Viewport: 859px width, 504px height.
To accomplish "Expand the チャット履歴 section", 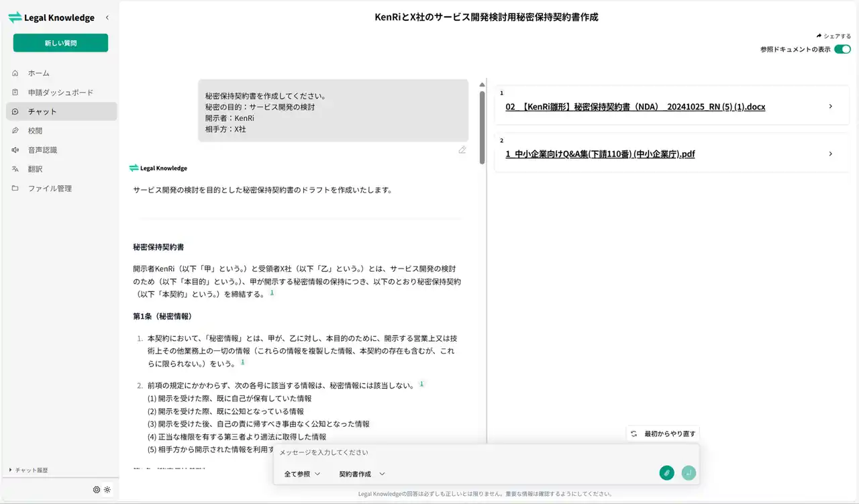I will pyautogui.click(x=30, y=470).
